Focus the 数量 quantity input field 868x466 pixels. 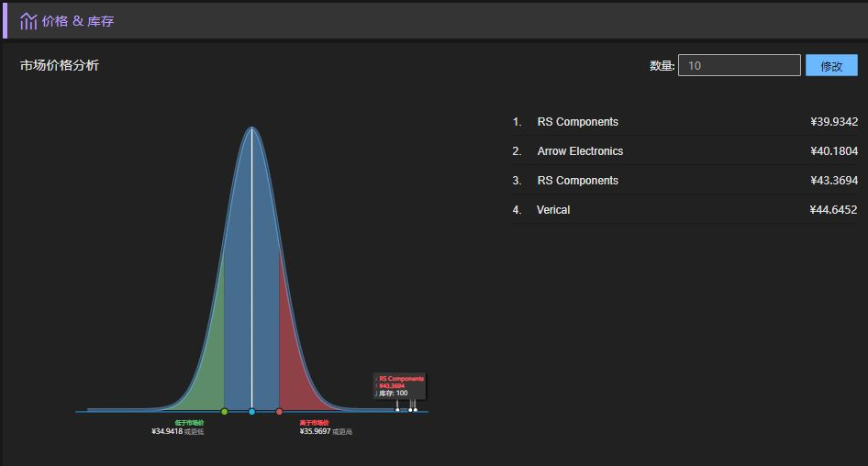click(739, 66)
